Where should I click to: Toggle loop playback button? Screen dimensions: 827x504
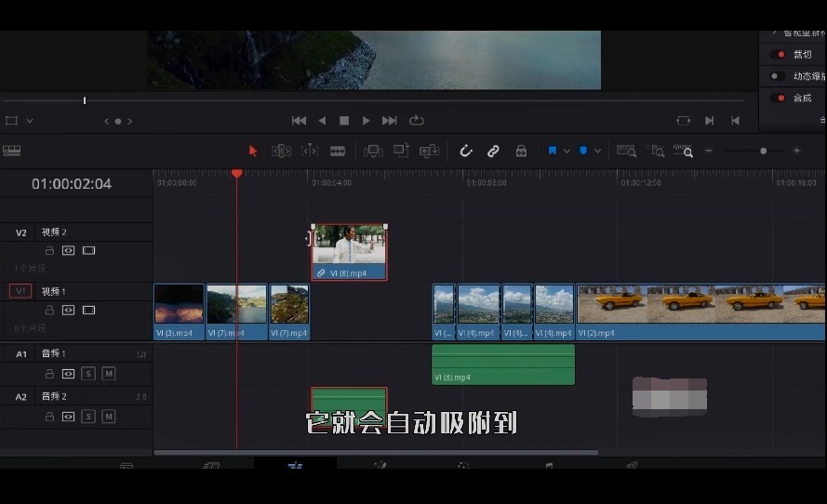tap(416, 121)
